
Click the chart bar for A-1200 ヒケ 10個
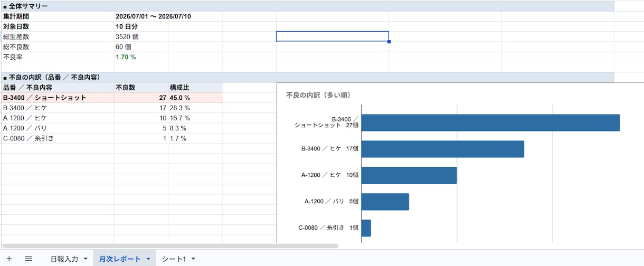click(x=409, y=175)
